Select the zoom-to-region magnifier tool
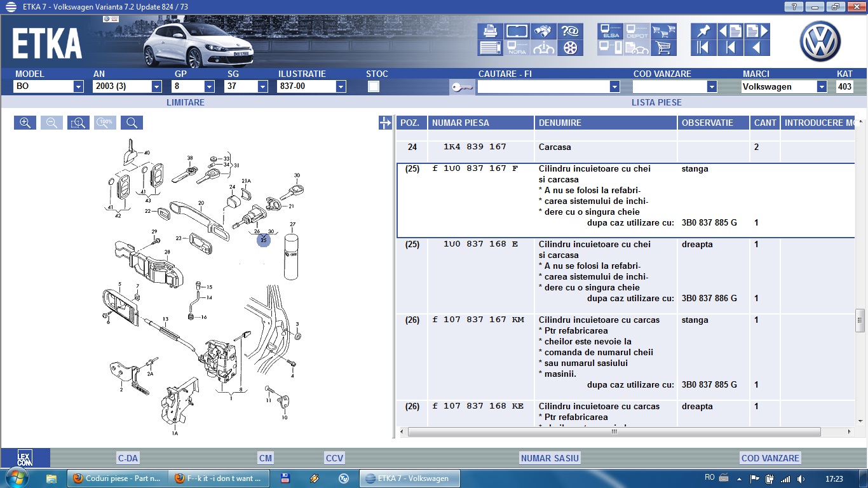The height and width of the screenshot is (488, 868). click(x=78, y=123)
